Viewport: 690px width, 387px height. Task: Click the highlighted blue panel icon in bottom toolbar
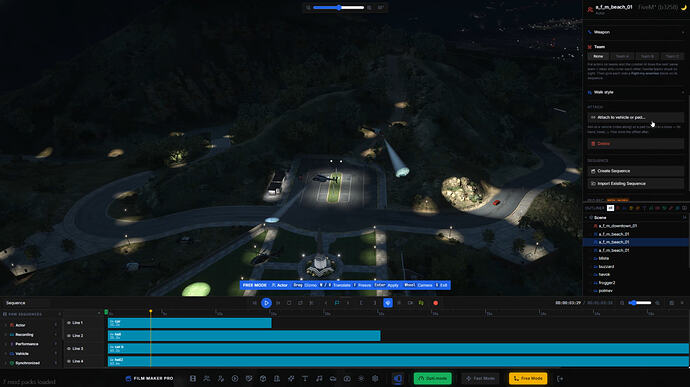398,378
